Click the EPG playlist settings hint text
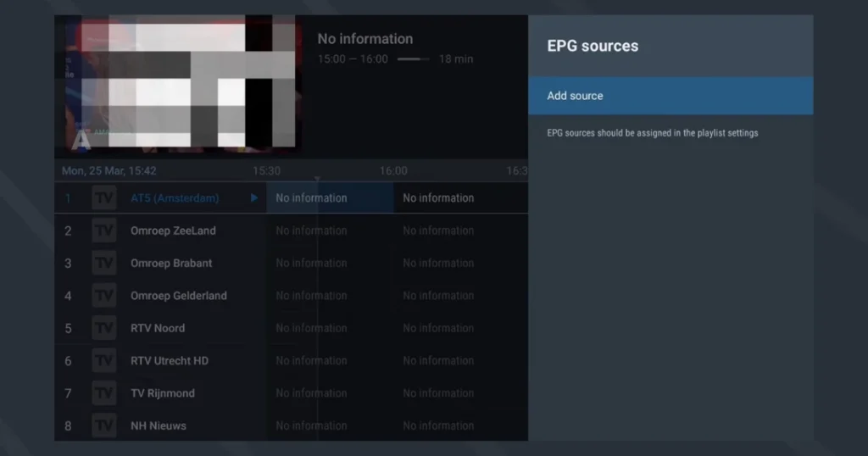The image size is (868, 456). [653, 133]
